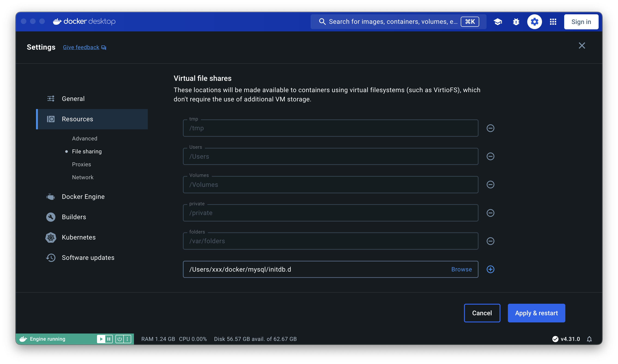This screenshot has width=618, height=364.
Task: Click the search bar for images and containers
Action: 392,22
